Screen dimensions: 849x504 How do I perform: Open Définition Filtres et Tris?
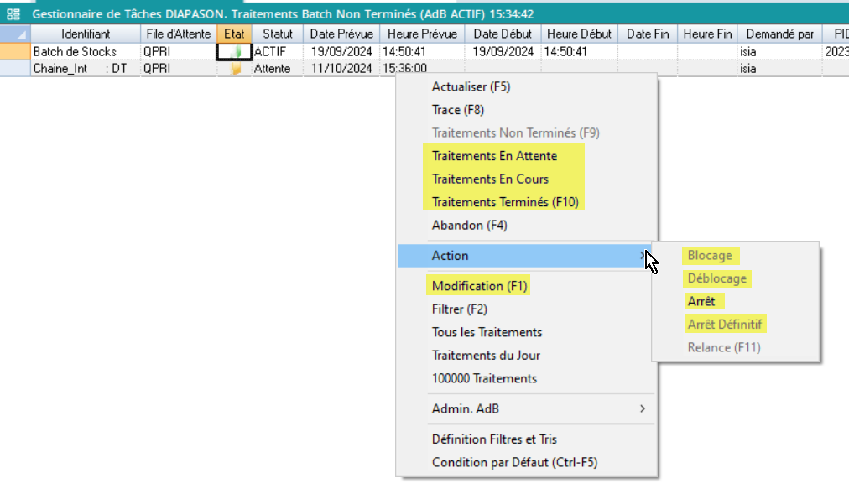click(x=494, y=439)
